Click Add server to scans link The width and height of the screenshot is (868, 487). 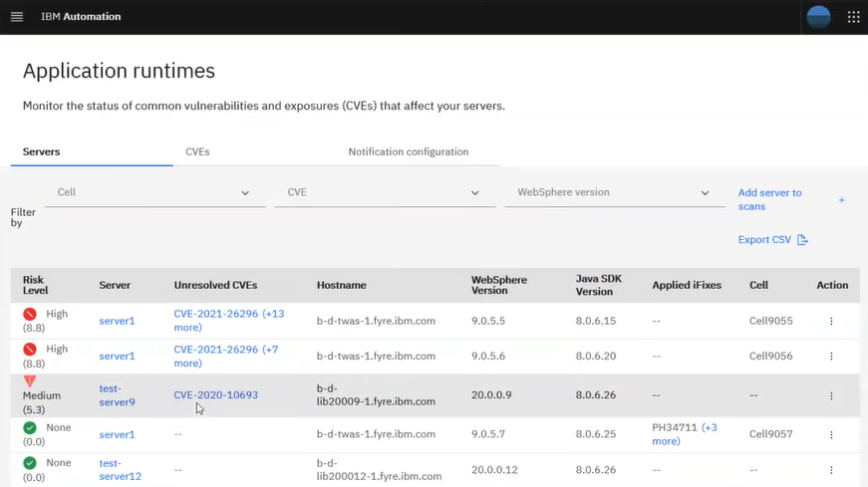pyautogui.click(x=769, y=199)
